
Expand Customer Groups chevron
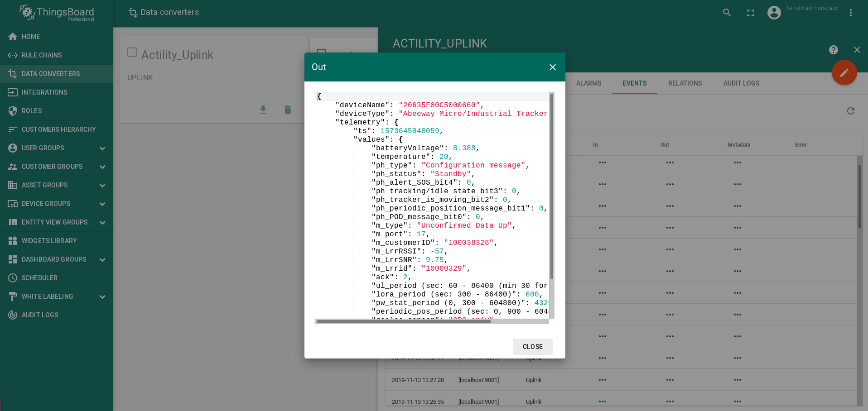tap(102, 167)
